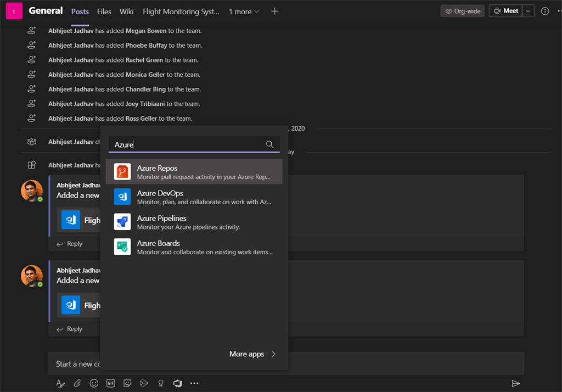
Task: Click the Praise badge icon
Action: (x=161, y=383)
